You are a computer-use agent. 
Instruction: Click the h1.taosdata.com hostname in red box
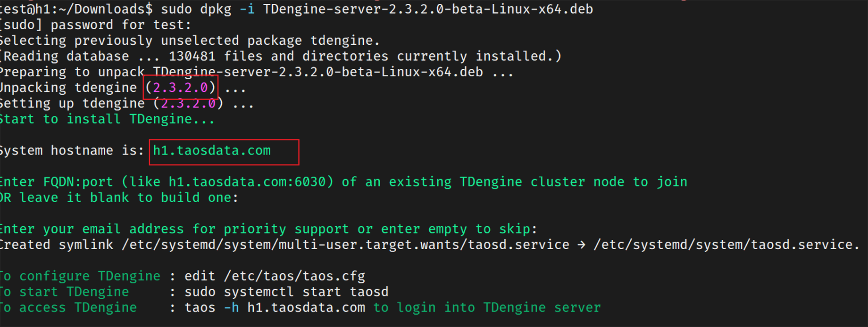pyautogui.click(x=212, y=151)
